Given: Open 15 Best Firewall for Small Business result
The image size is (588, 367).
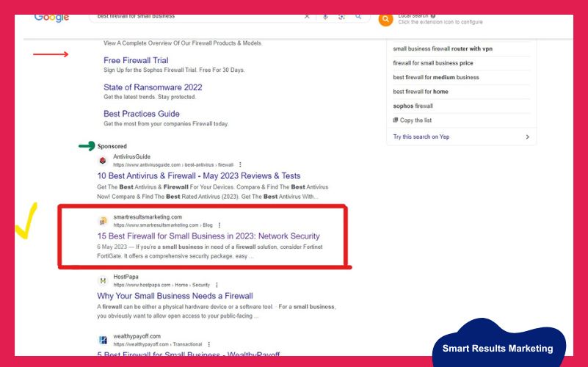Looking at the screenshot, I should tap(208, 236).
